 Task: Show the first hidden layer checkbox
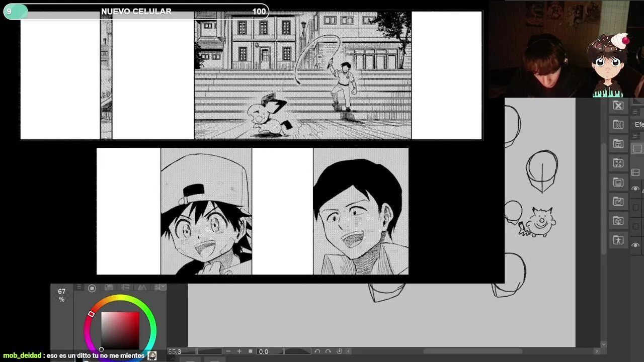[x=636, y=208]
